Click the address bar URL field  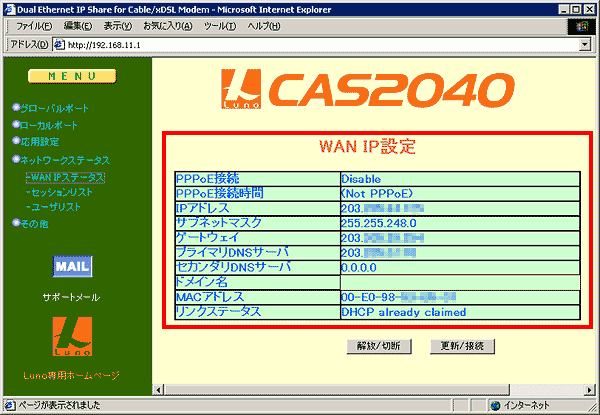pyautogui.click(x=321, y=45)
